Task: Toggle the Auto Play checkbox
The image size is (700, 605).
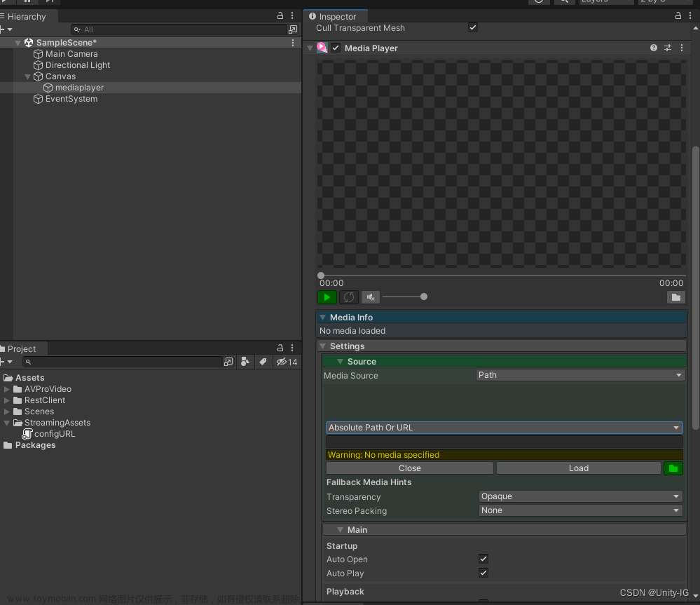Action: [x=483, y=573]
